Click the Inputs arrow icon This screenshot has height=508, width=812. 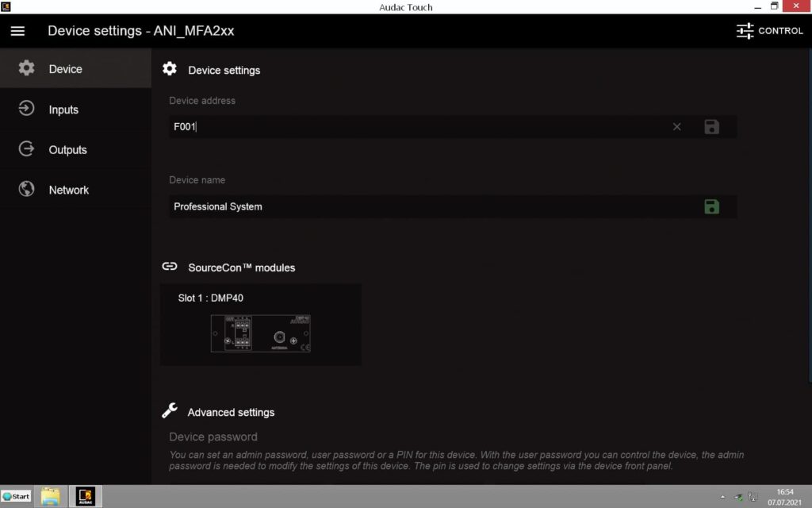(26, 108)
